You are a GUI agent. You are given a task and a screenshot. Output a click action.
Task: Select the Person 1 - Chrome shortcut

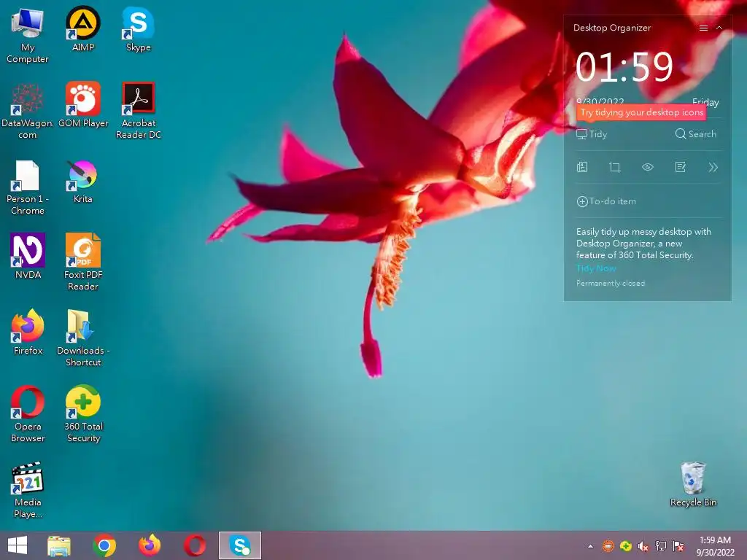click(x=28, y=187)
